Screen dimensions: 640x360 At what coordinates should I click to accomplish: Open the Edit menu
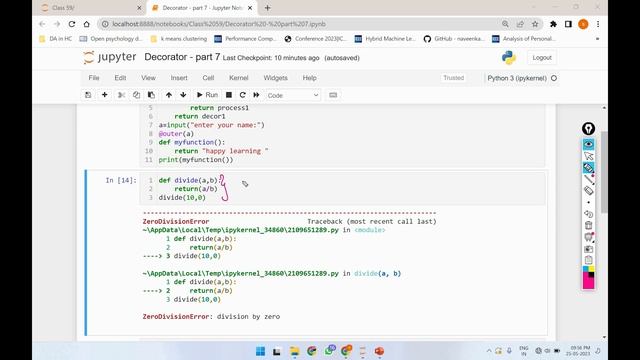(x=120, y=78)
